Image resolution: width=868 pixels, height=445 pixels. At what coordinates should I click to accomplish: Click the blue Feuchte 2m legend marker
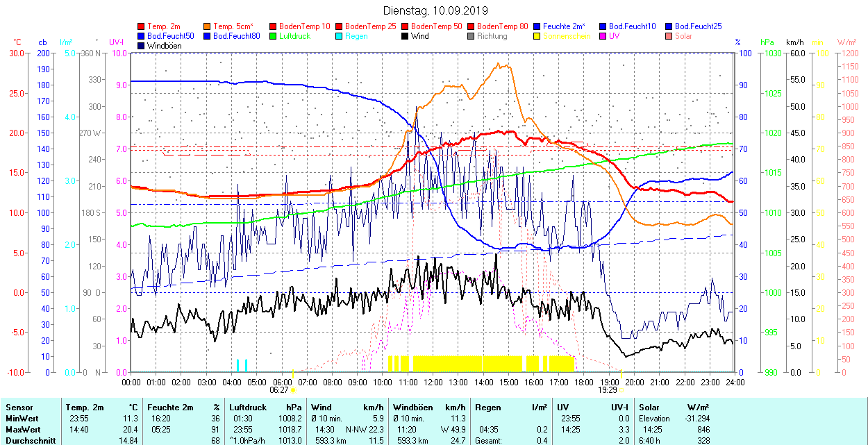pyautogui.click(x=537, y=26)
